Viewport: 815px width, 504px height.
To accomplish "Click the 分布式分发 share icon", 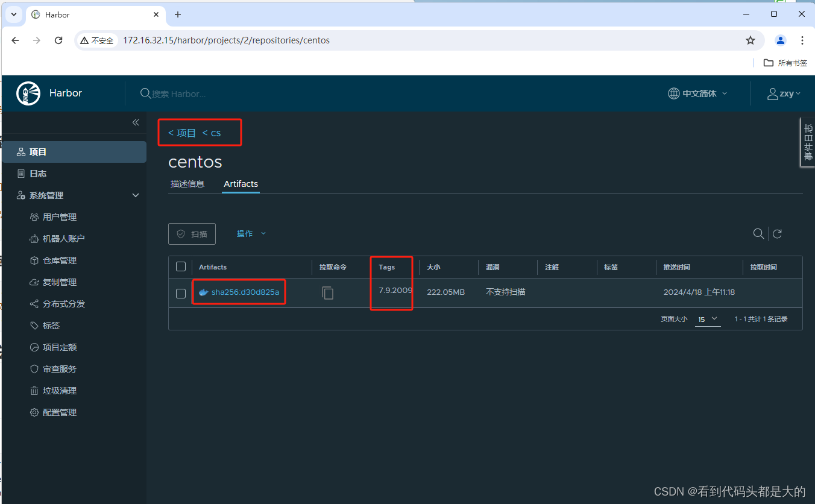I will click(x=34, y=304).
